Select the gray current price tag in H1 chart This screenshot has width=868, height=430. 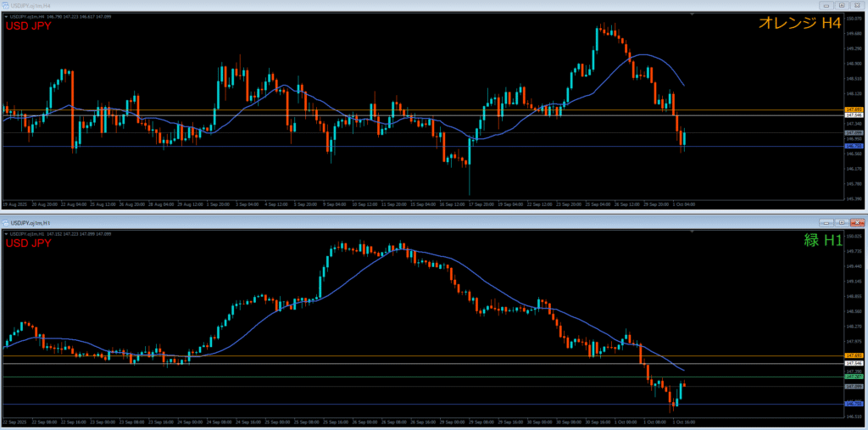854,386
